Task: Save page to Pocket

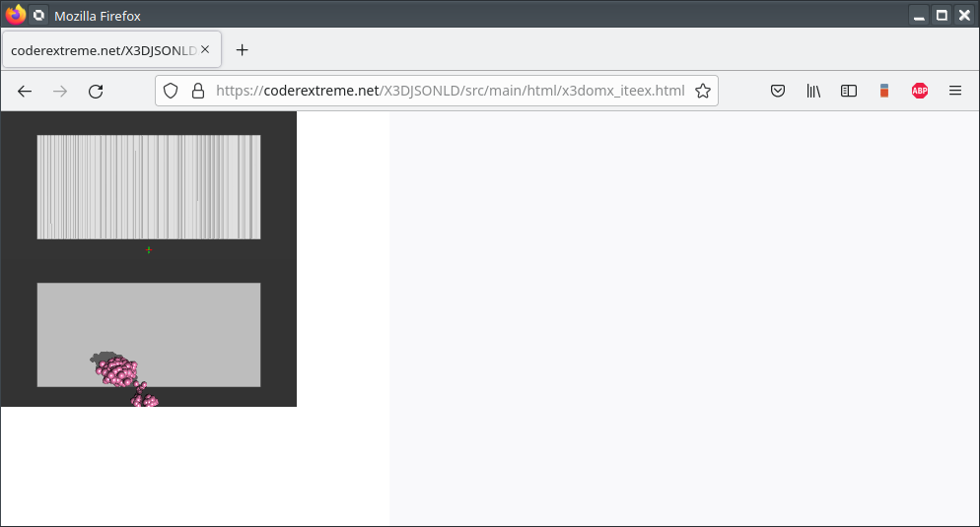Action: click(x=778, y=91)
